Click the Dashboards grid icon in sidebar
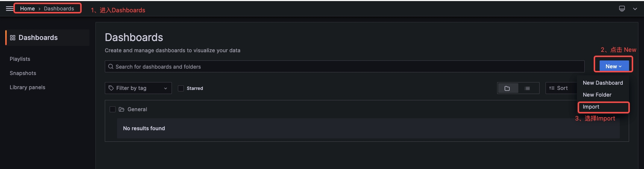644x169 pixels. tap(13, 38)
